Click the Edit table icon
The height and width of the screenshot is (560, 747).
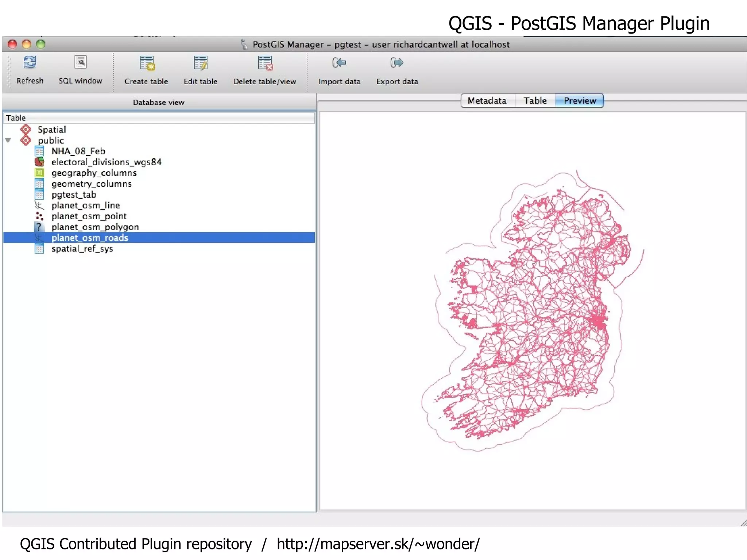pos(200,63)
